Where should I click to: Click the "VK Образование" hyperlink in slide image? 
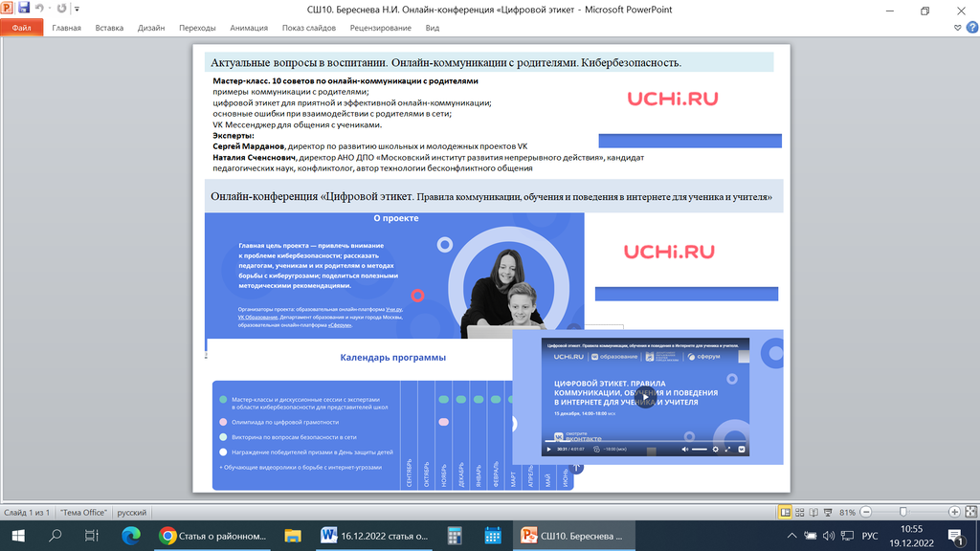coord(257,318)
